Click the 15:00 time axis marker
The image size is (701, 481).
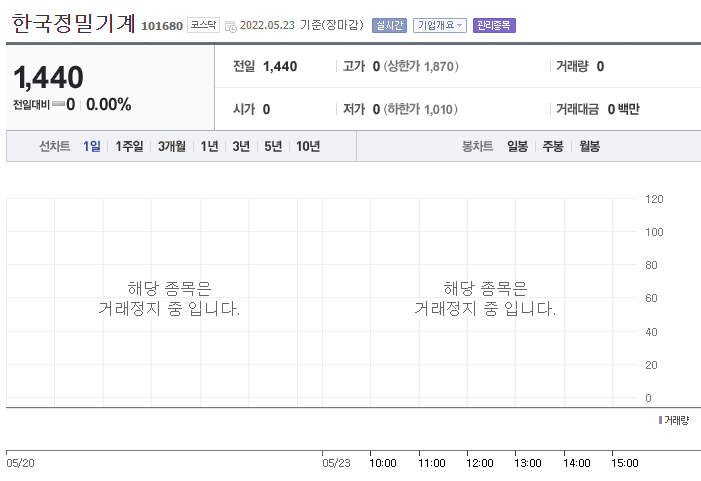click(x=625, y=463)
